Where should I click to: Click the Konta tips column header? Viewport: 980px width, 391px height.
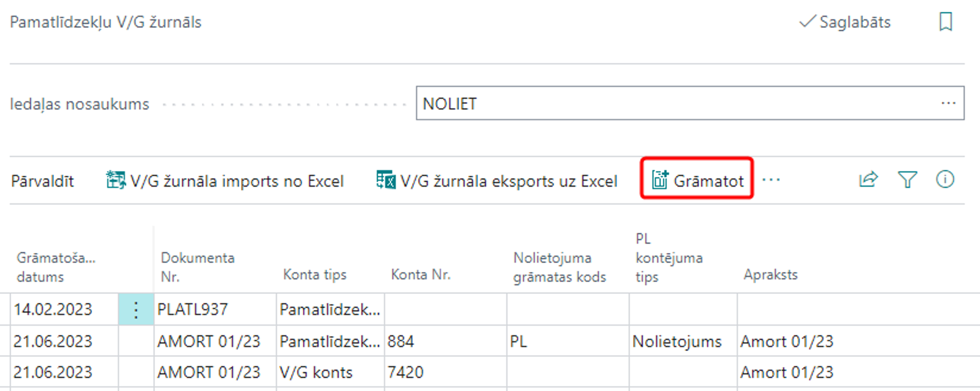pos(315,274)
